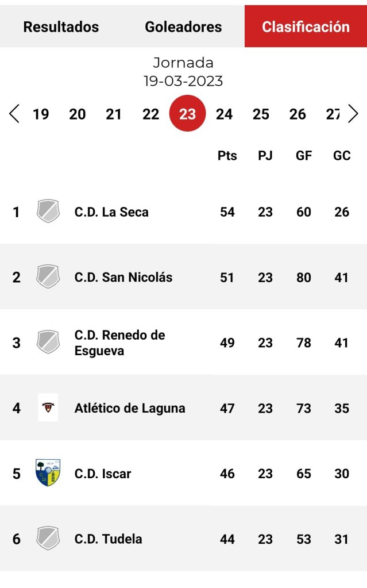Image resolution: width=367 pixels, height=588 pixels.
Task: Select the Clasificación tab
Action: tap(306, 27)
